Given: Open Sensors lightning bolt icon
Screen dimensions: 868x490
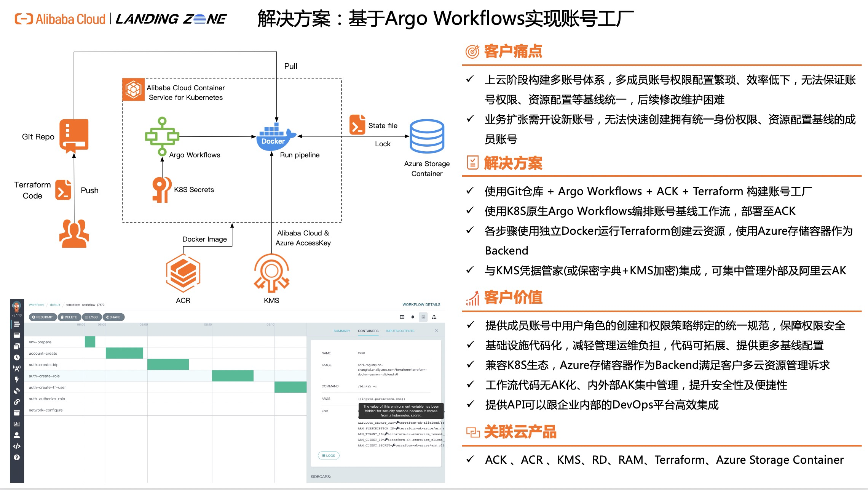Looking at the screenshot, I should click(17, 380).
